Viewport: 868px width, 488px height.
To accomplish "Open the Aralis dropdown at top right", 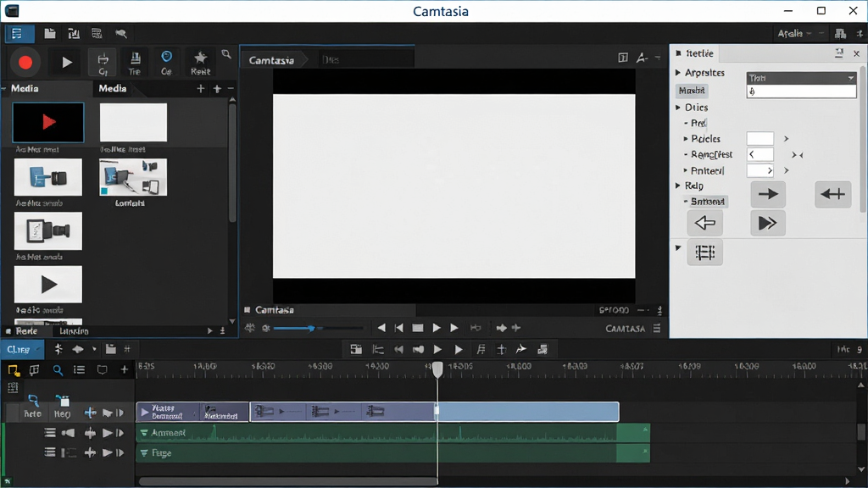I will pos(793,34).
